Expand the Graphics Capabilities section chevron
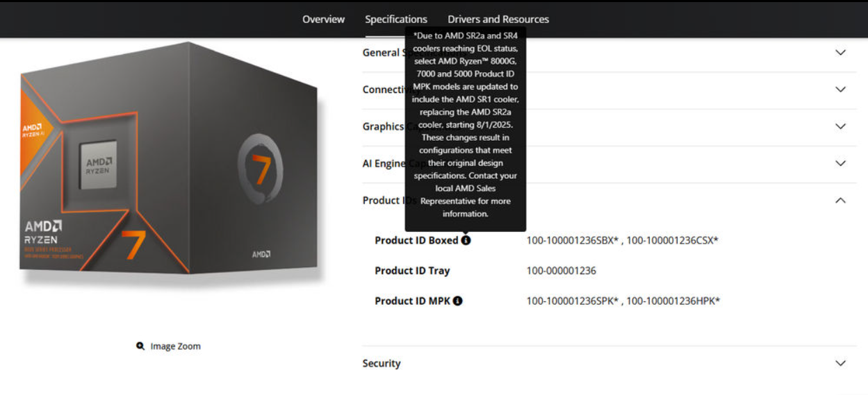This screenshot has height=395, width=868. pos(840,126)
